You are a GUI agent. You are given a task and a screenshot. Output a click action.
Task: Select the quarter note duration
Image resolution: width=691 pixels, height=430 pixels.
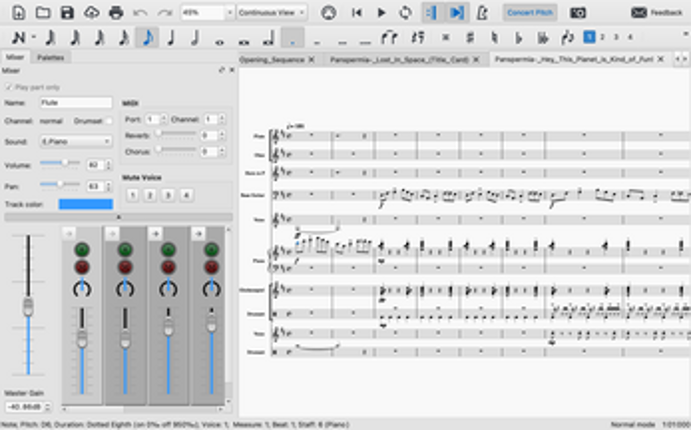pyautogui.click(x=171, y=37)
